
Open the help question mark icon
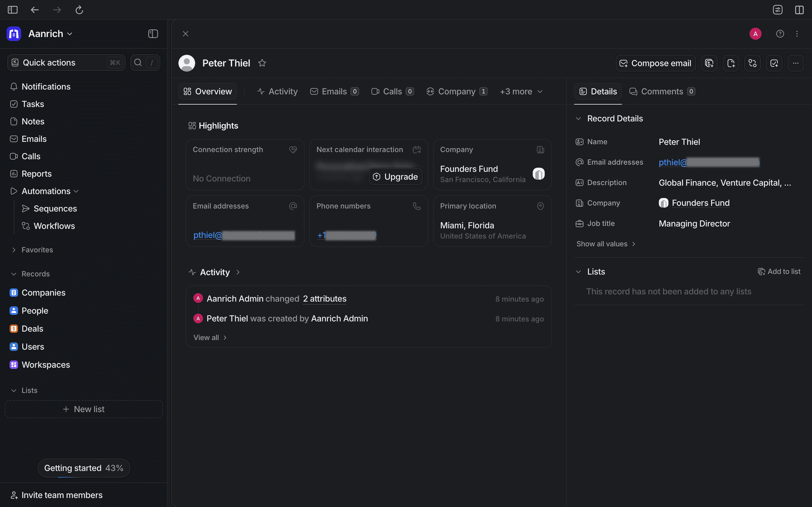780,34
